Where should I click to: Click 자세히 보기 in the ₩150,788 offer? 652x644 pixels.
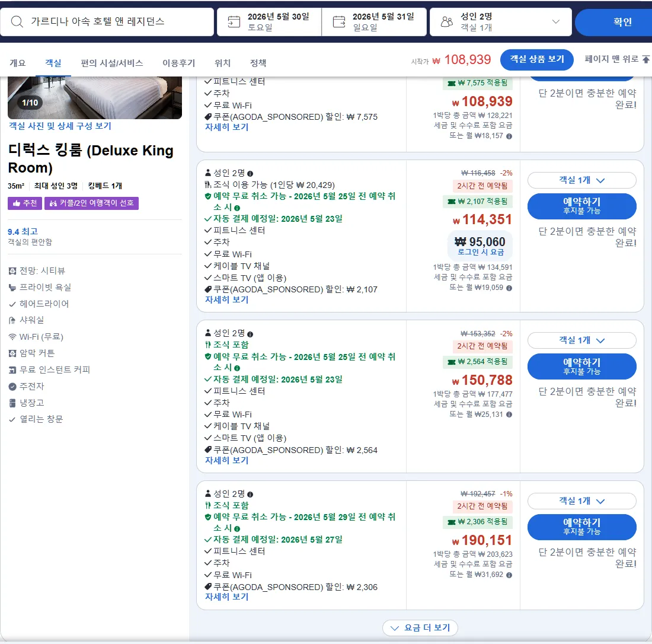pyautogui.click(x=226, y=460)
